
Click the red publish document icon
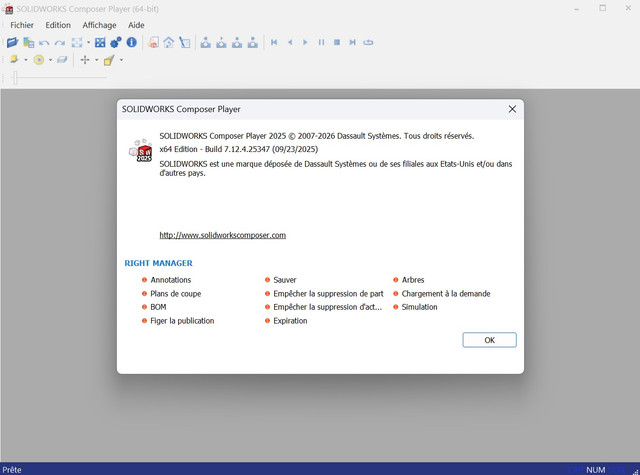[153, 42]
